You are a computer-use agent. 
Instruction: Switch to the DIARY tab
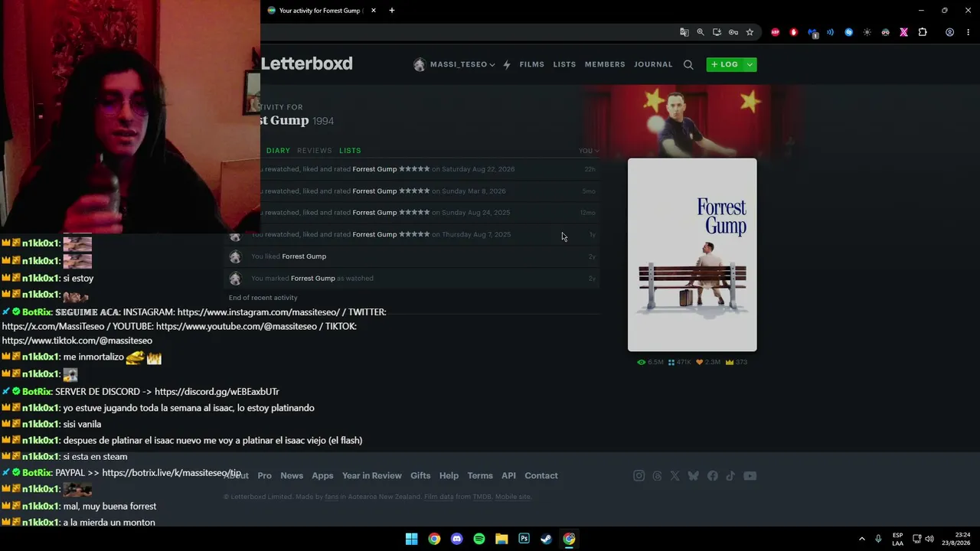(x=278, y=151)
